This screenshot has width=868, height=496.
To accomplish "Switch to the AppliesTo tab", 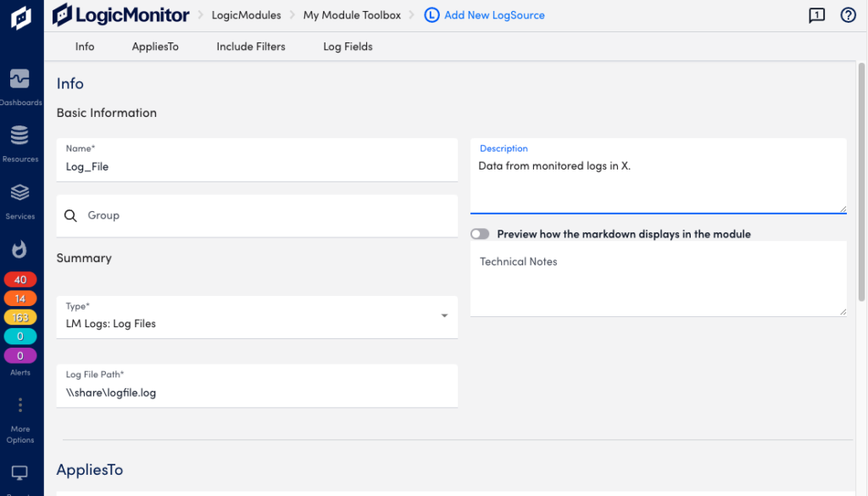I will pos(155,47).
